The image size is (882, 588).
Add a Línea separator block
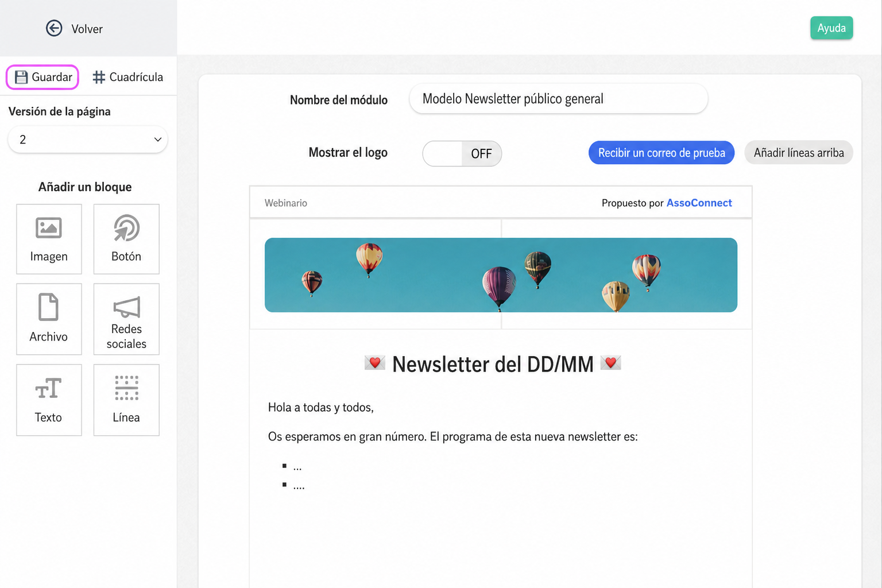coord(126,400)
